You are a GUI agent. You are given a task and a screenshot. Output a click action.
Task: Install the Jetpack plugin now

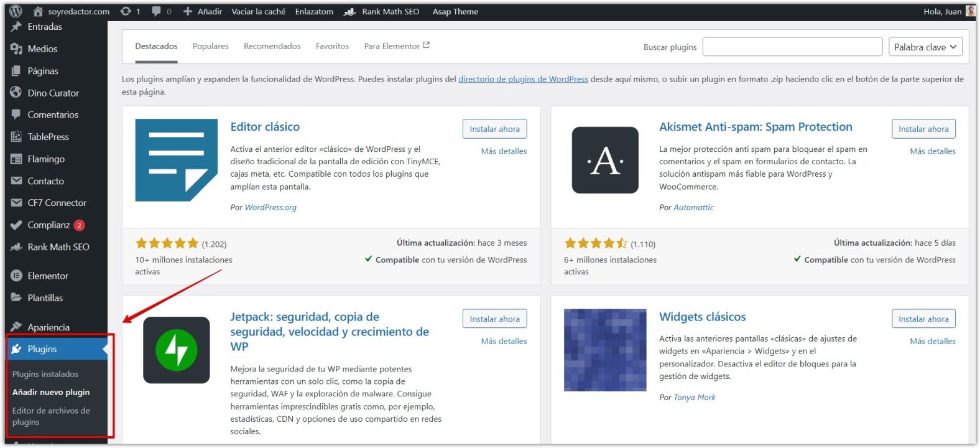click(x=495, y=319)
